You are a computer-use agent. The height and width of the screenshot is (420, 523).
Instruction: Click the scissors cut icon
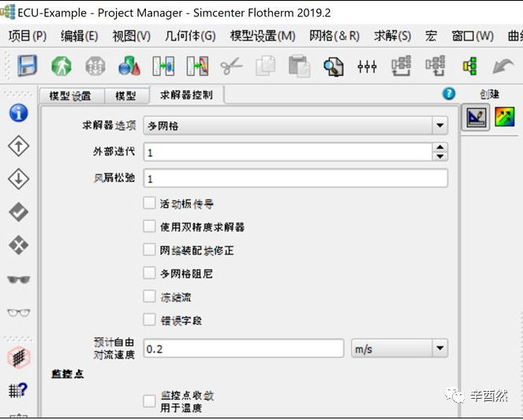click(231, 66)
